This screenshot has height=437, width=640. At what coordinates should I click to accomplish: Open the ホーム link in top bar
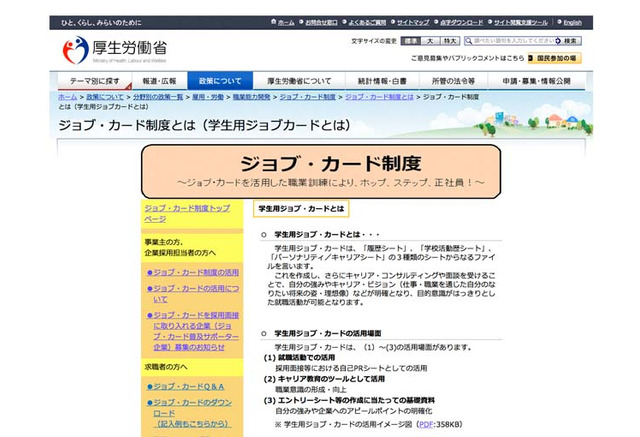click(287, 22)
